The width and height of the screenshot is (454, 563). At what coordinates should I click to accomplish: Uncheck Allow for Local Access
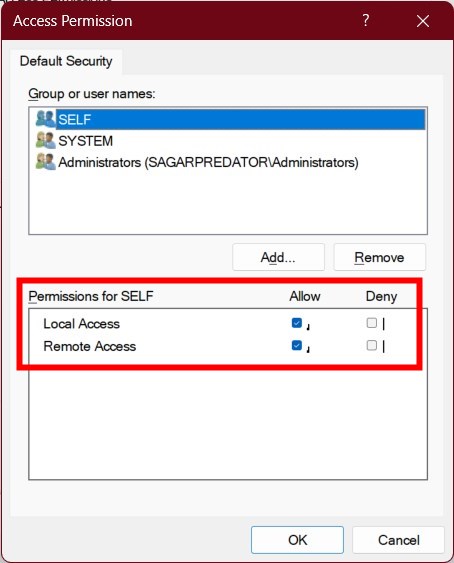[297, 323]
